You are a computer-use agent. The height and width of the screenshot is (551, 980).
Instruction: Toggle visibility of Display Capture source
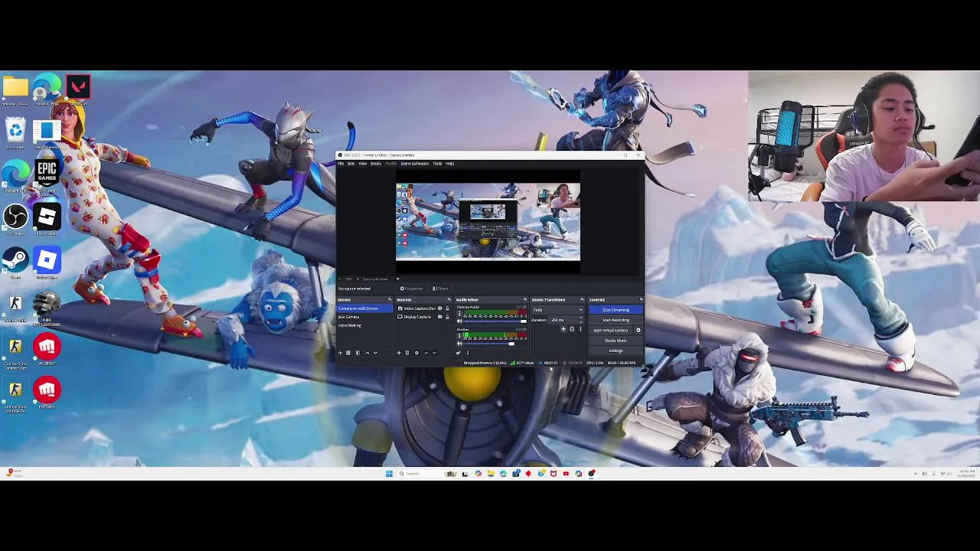(439, 317)
